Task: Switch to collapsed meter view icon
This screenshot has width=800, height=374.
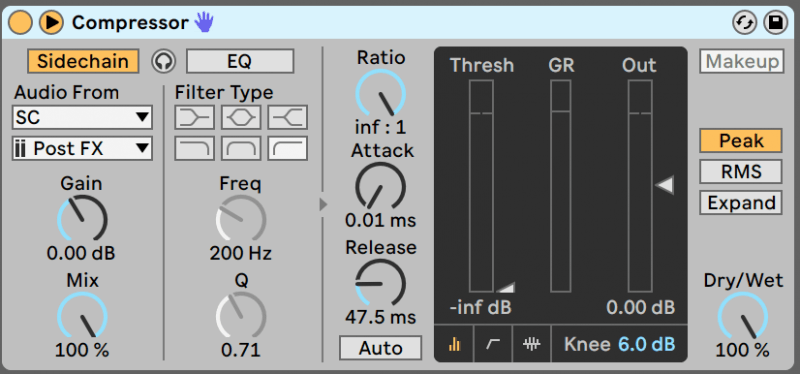Action: (x=454, y=344)
